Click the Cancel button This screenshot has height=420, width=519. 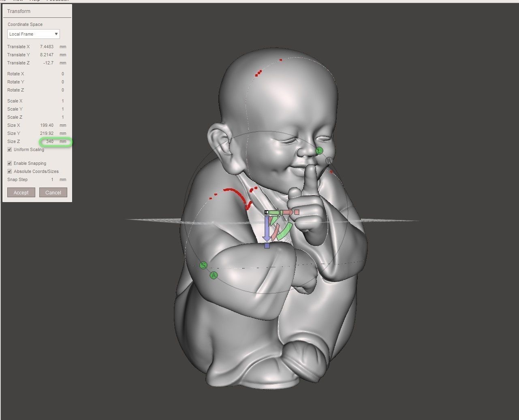pos(53,192)
